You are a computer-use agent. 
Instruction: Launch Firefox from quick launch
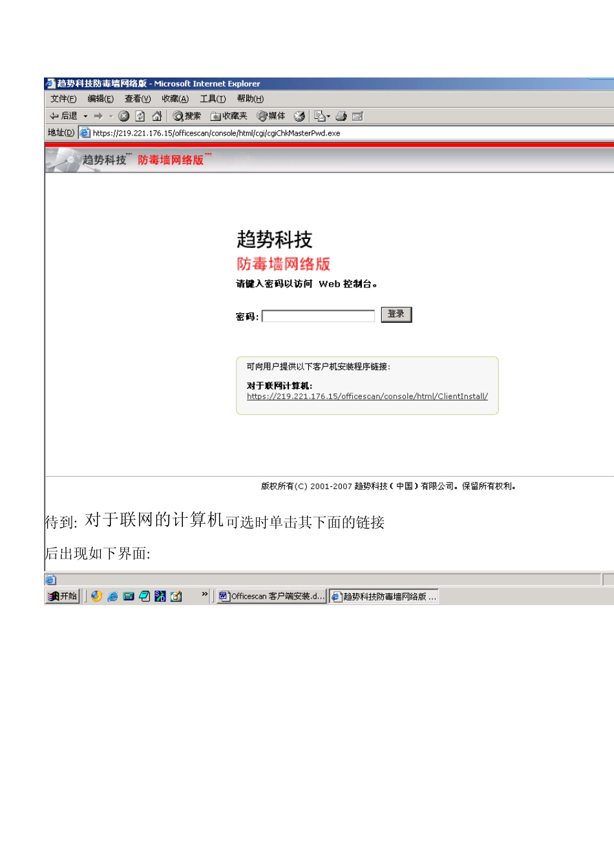96,596
